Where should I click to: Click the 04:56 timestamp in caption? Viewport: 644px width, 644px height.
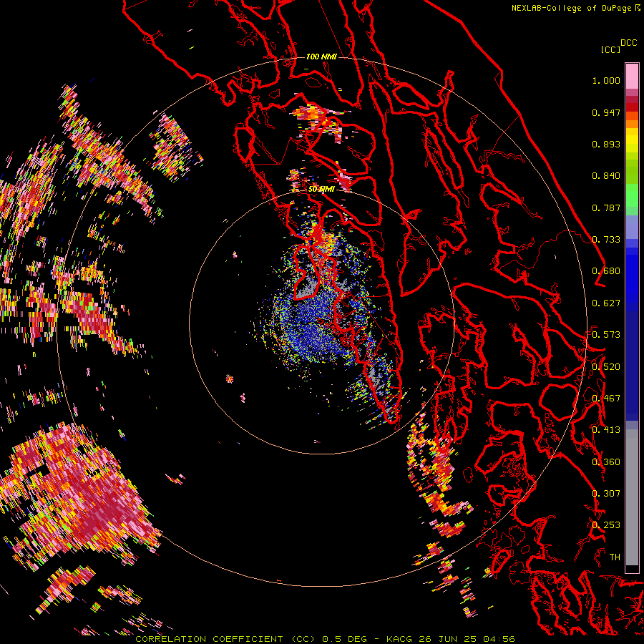(499, 639)
